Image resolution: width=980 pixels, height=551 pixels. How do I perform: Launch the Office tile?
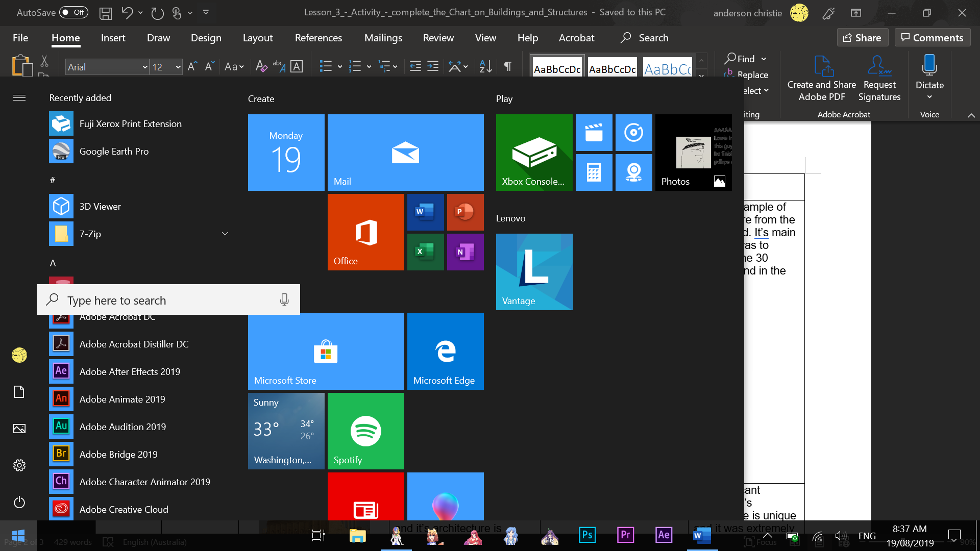(365, 232)
